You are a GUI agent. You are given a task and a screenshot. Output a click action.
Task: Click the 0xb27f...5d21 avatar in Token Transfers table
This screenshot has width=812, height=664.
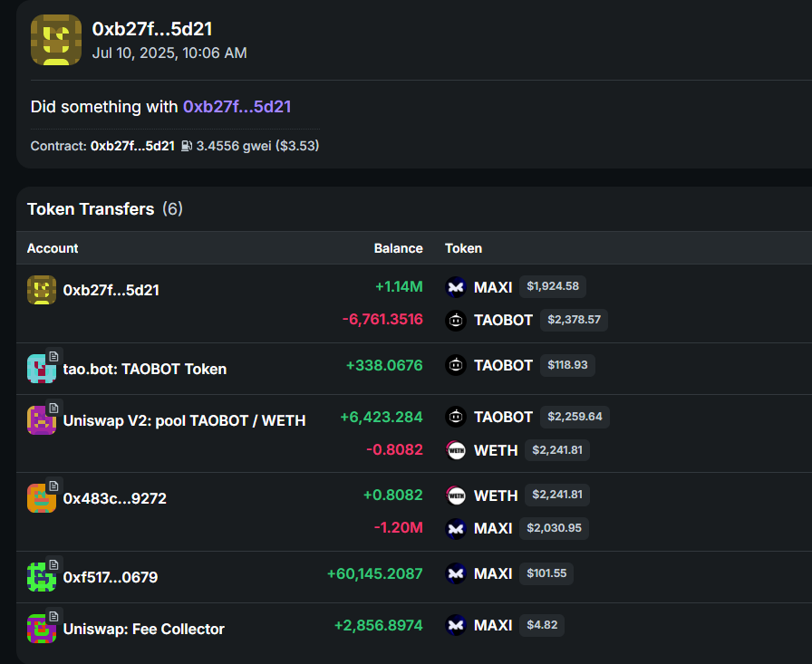pyautogui.click(x=42, y=290)
